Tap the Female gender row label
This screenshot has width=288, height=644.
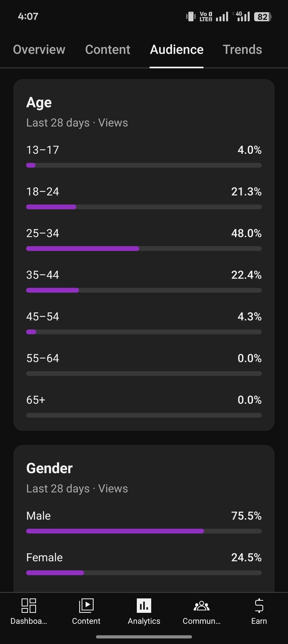click(x=45, y=557)
